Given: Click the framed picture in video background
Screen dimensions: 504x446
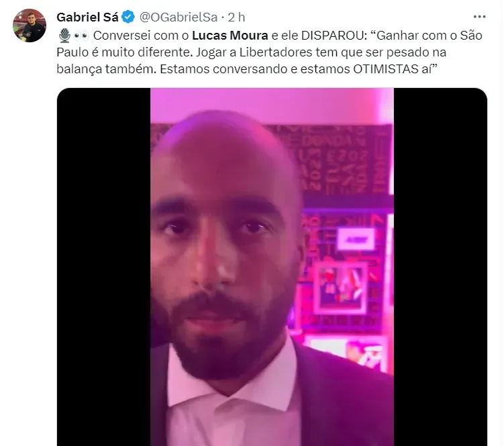Looking at the screenshot, I should tap(341, 287).
